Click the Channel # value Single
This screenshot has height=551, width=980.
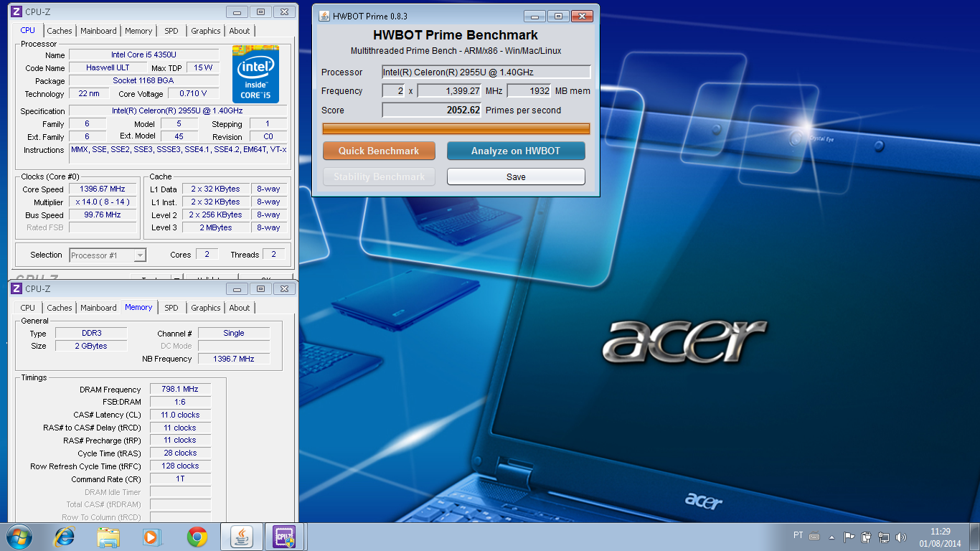click(x=234, y=333)
